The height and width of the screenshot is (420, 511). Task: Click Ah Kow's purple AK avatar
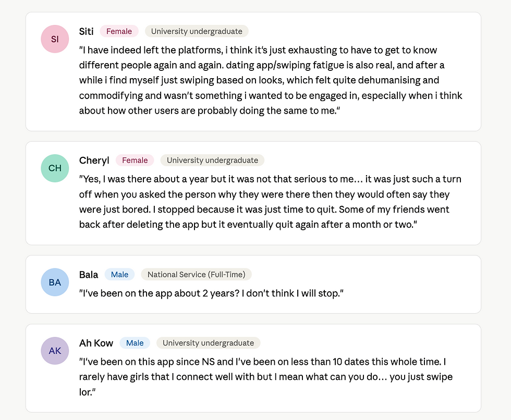pyautogui.click(x=55, y=351)
